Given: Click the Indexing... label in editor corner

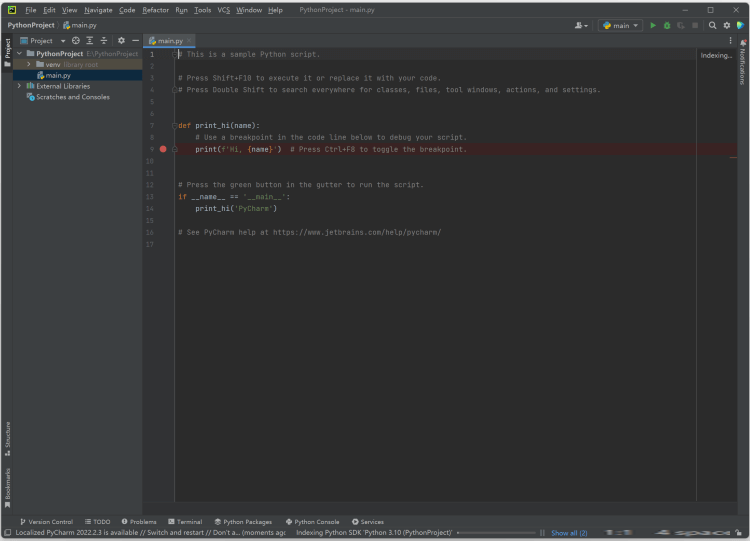Looking at the screenshot, I should (x=716, y=55).
